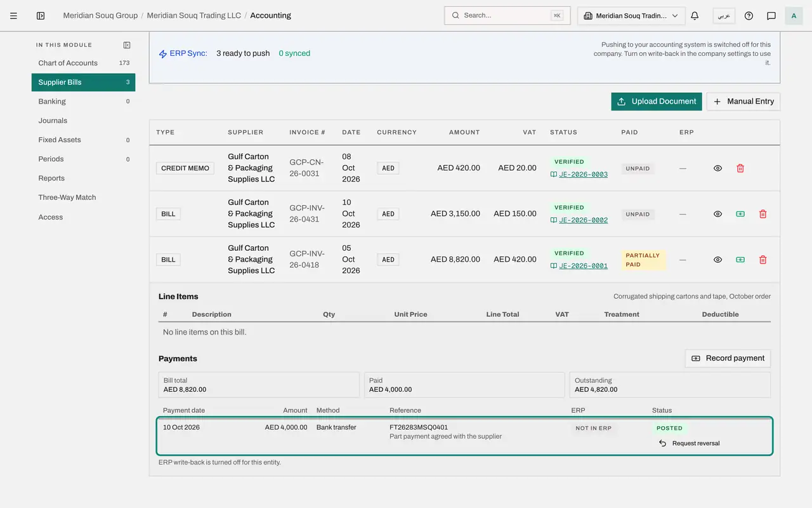Open the Meridian Souq Trading company switcher

pyautogui.click(x=631, y=16)
